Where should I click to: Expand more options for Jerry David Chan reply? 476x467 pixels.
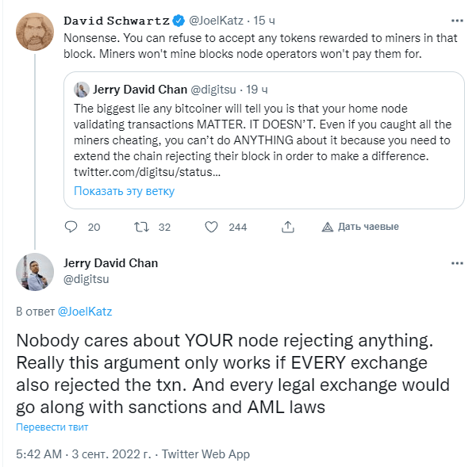tap(457, 263)
